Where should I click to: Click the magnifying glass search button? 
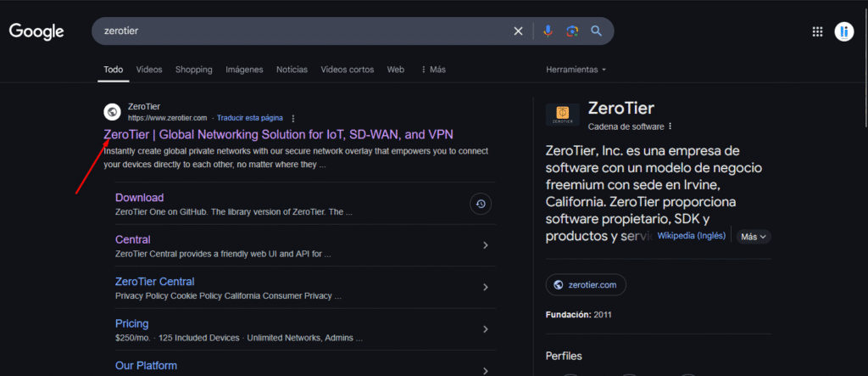597,31
